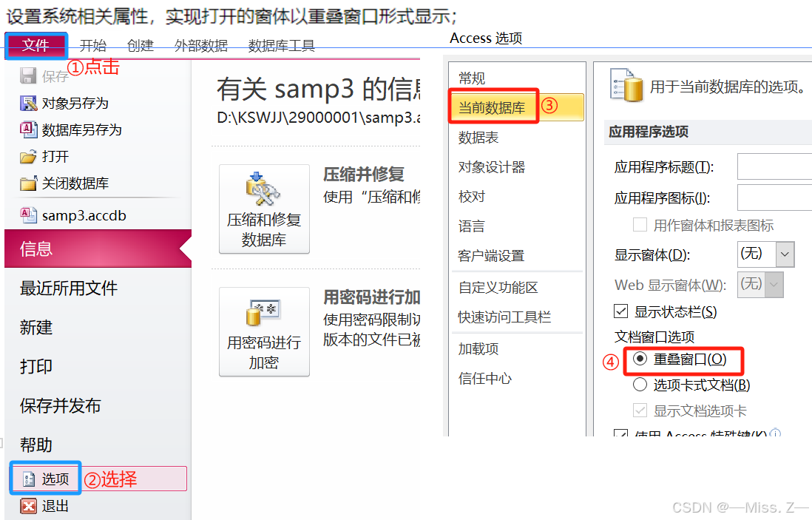Viewport: 812px width, 520px height.
Task: Click the 对象另存为 icon
Action: tap(28, 103)
